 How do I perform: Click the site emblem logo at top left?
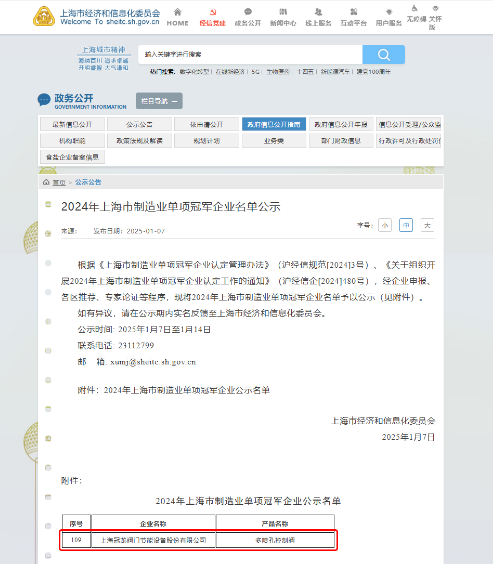[x=44, y=17]
